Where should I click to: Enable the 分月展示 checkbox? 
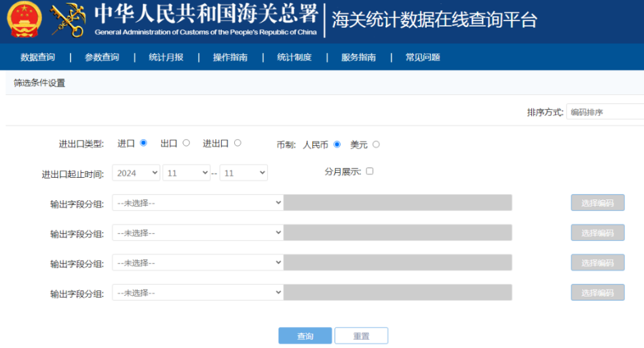(x=370, y=171)
